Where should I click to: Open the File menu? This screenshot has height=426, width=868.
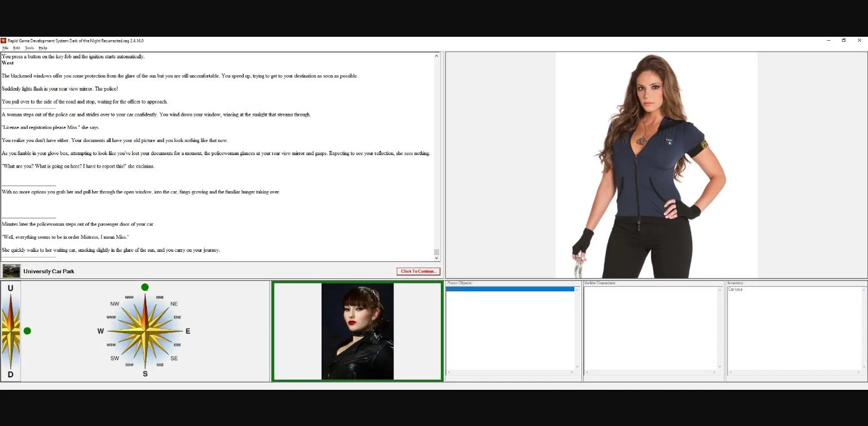(6, 48)
